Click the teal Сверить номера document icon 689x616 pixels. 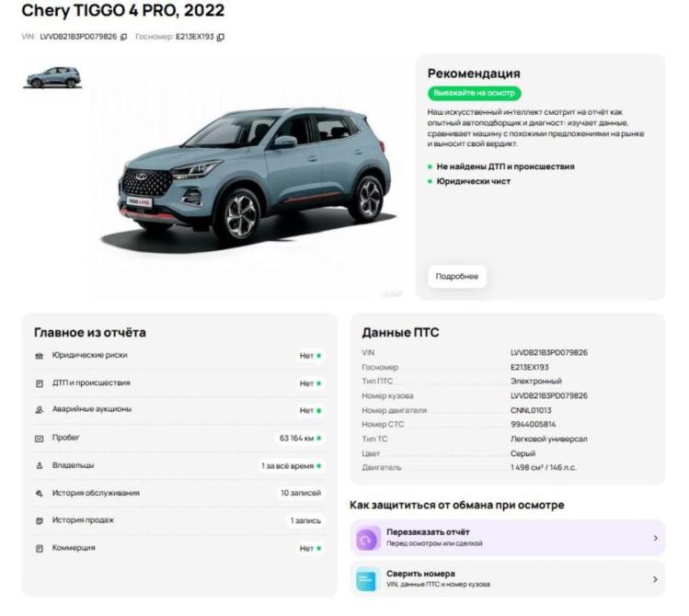(366, 579)
